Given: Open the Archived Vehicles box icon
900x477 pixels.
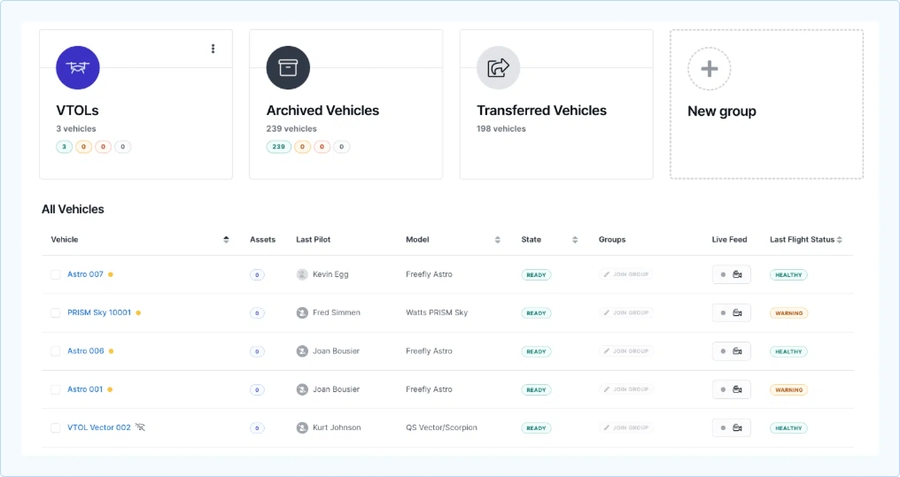Looking at the screenshot, I should point(288,68).
